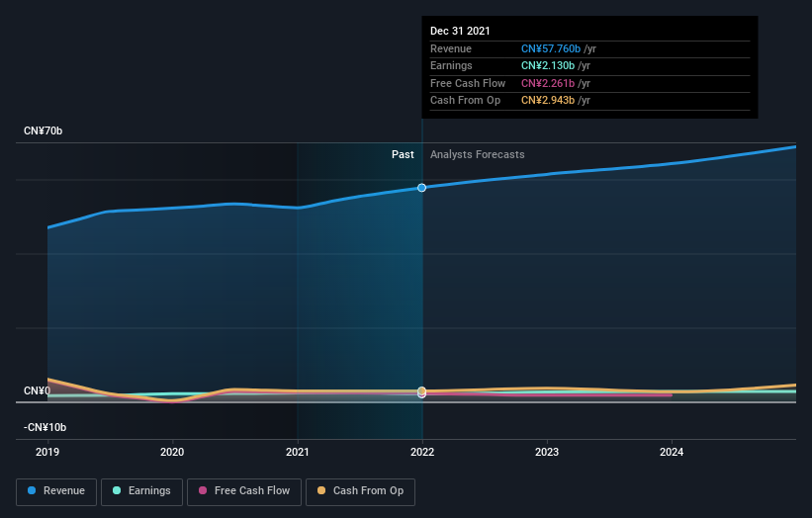
Task: Toggle the Cash From Op legend series
Action: click(x=360, y=491)
